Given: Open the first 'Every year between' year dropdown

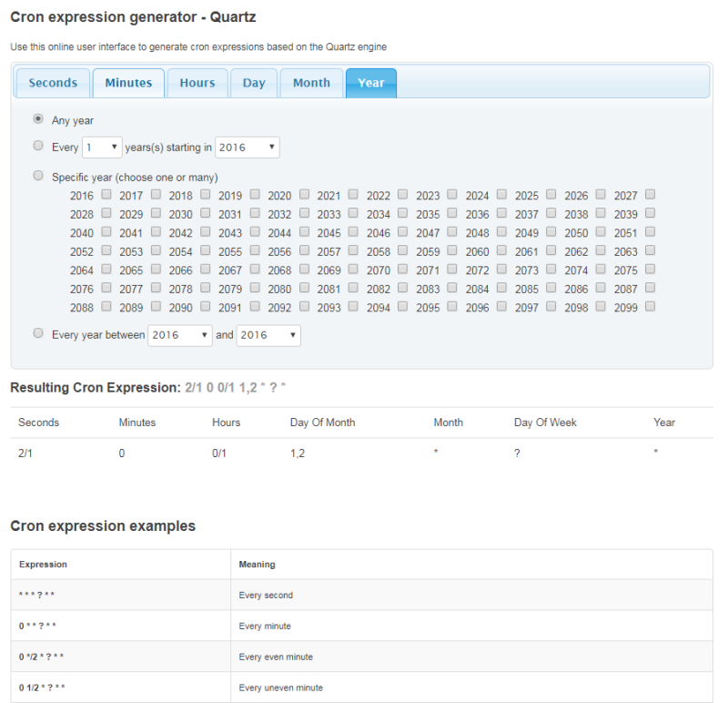Looking at the screenshot, I should [x=179, y=335].
